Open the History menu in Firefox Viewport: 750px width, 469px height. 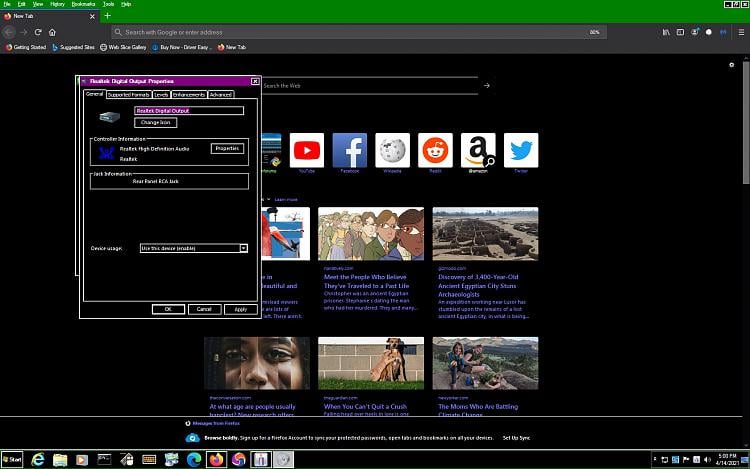pos(57,4)
